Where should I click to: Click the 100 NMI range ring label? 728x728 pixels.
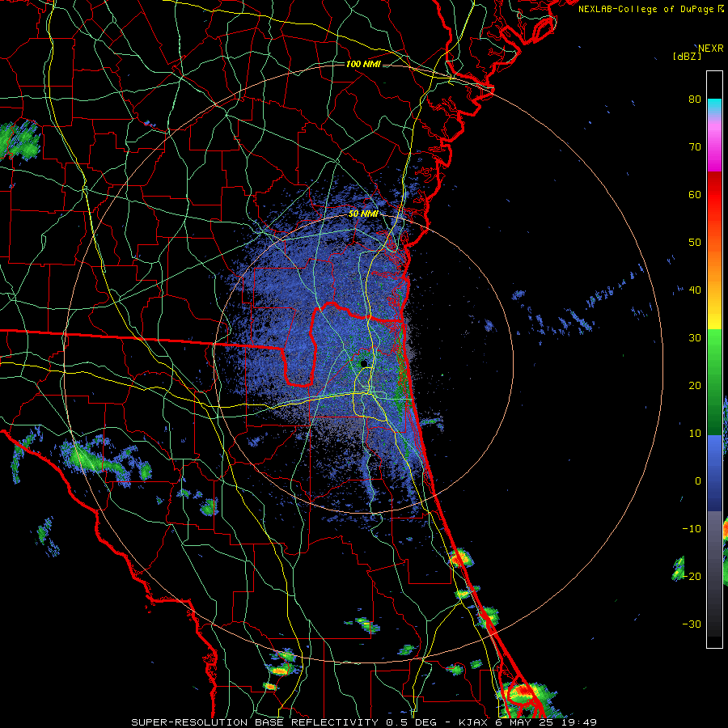pos(363,64)
